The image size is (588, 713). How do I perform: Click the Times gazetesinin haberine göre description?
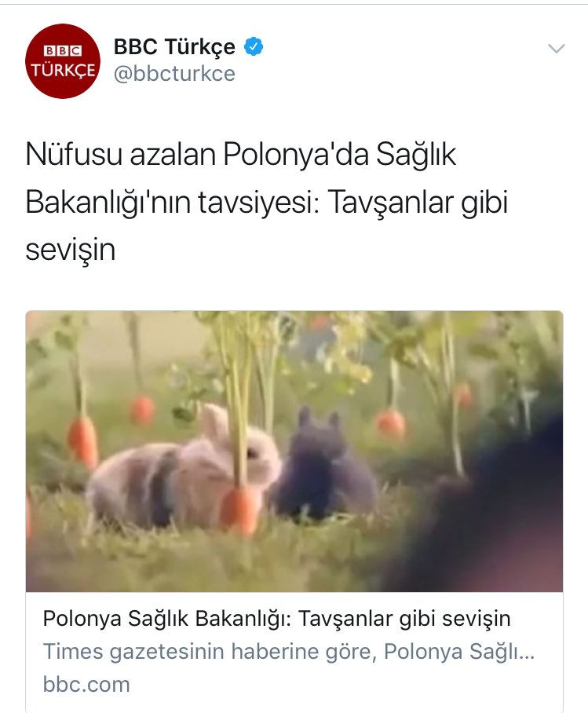coord(289,651)
